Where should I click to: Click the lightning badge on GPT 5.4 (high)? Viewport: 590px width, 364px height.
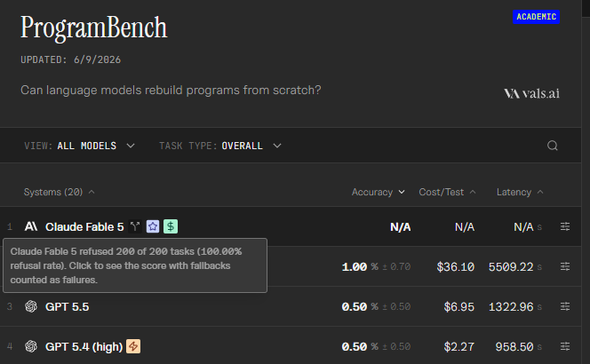(x=133, y=346)
